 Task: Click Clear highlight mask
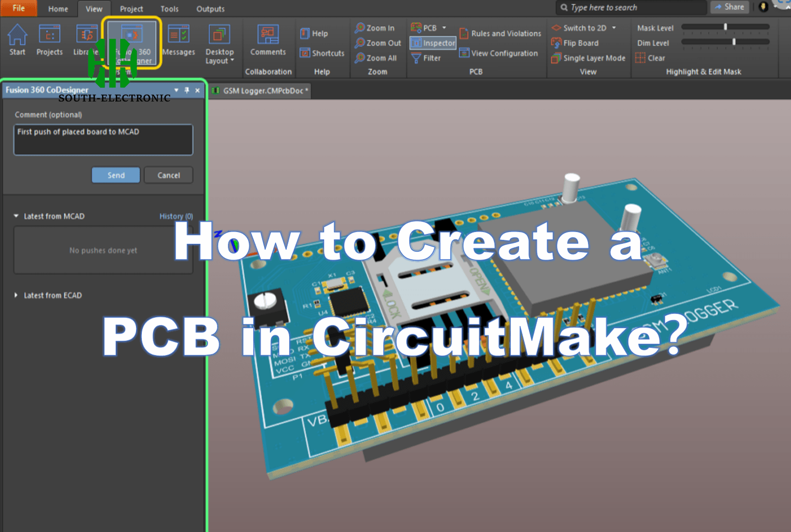tap(650, 58)
